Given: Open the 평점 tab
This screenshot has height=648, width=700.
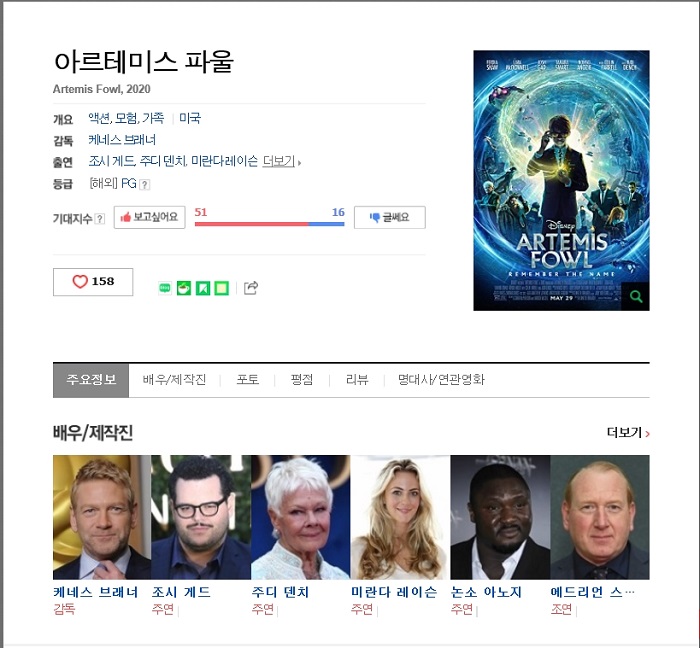Looking at the screenshot, I should [302, 380].
